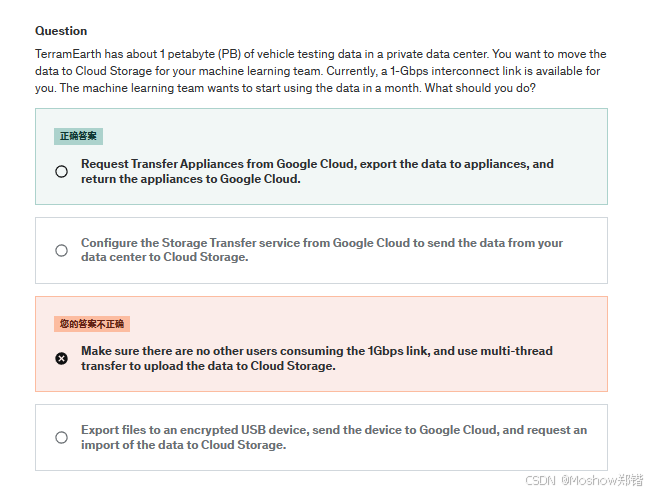
Task: Click the 您的答案不正确 incorrect-answer badge
Action: pos(92,324)
